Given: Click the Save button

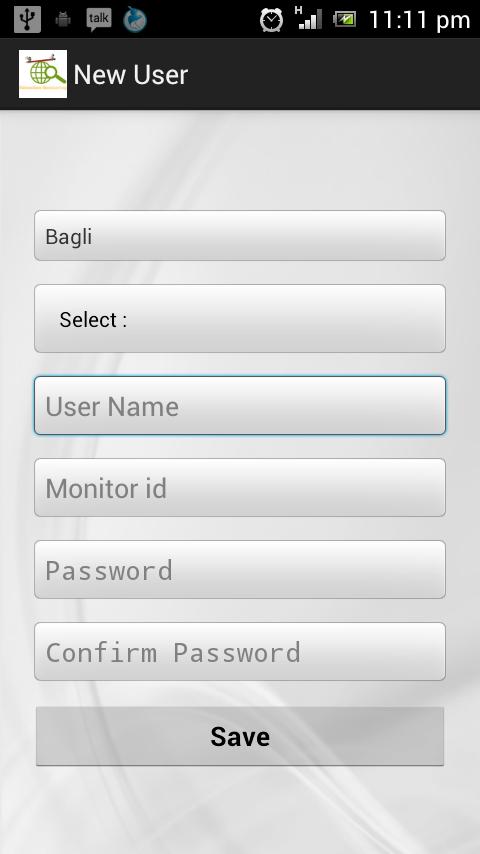Looking at the screenshot, I should (240, 736).
